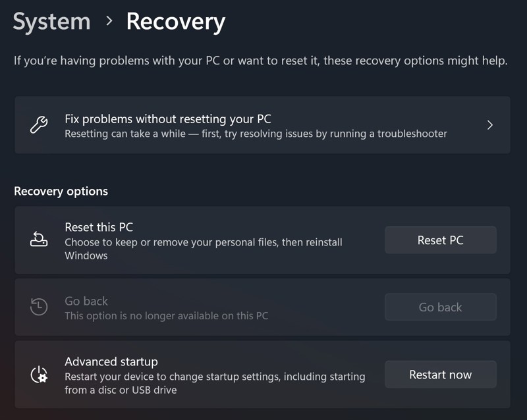
Task: Expand the Fix problems chevron arrow
Action: 489,125
